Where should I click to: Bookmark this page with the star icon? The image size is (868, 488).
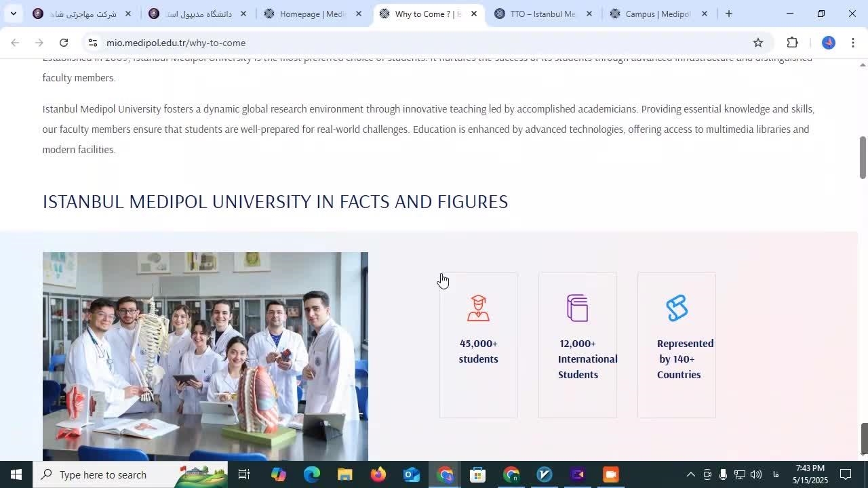(758, 43)
